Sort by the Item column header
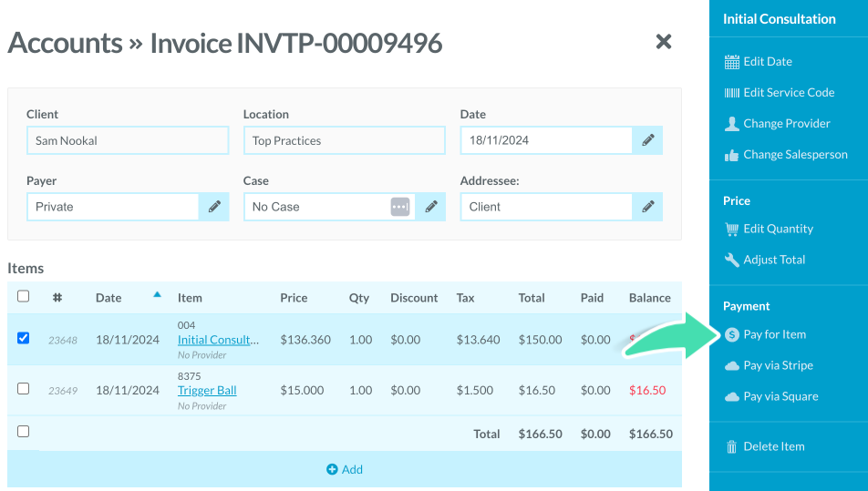The image size is (868, 491). pyautogui.click(x=190, y=298)
